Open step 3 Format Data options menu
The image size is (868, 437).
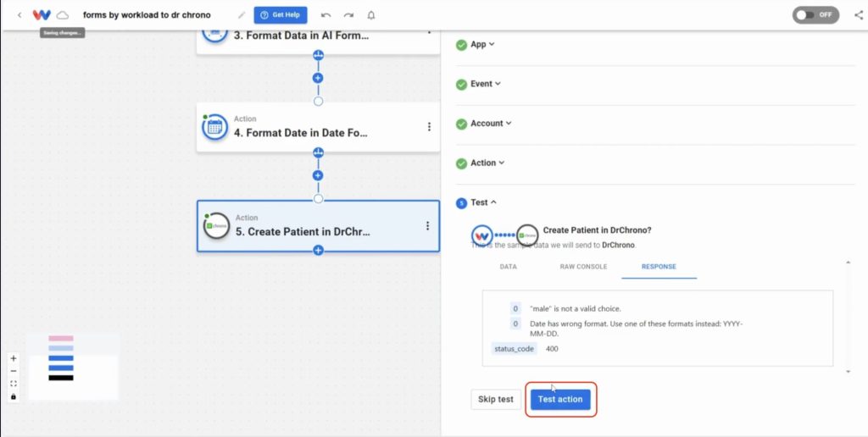[x=429, y=32]
